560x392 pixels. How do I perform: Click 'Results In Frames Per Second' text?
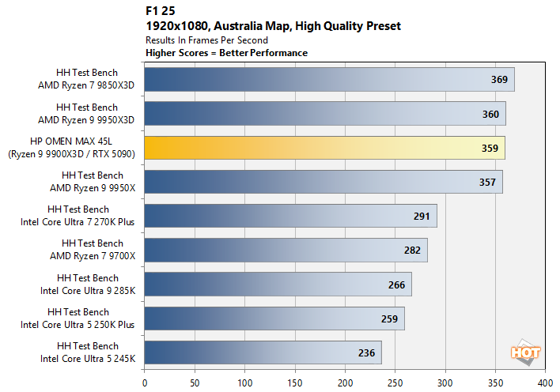pos(206,40)
